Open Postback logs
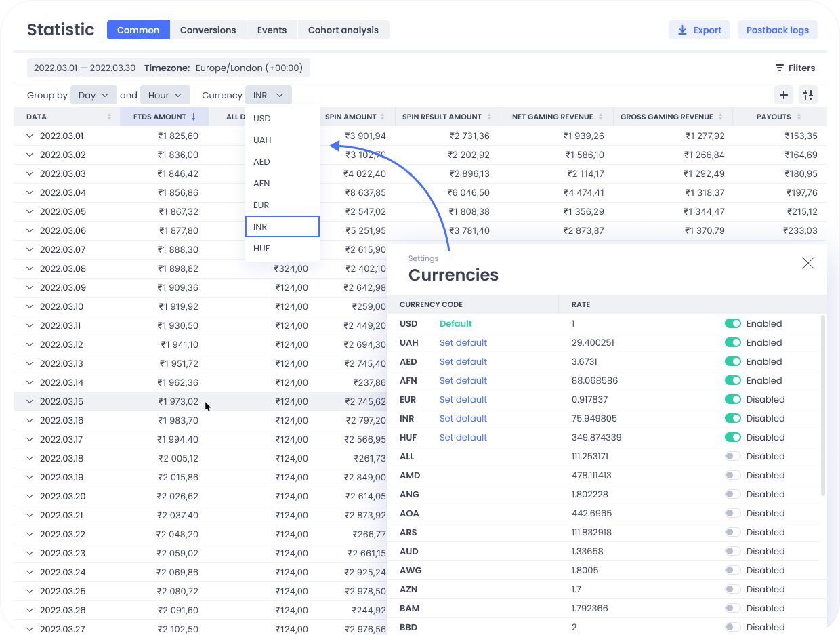The image size is (840, 635). click(x=777, y=30)
